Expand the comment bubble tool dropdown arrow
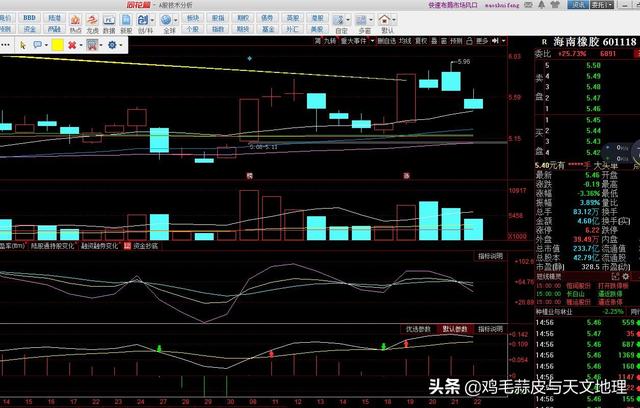This screenshot has height=408, width=640. tap(46, 45)
